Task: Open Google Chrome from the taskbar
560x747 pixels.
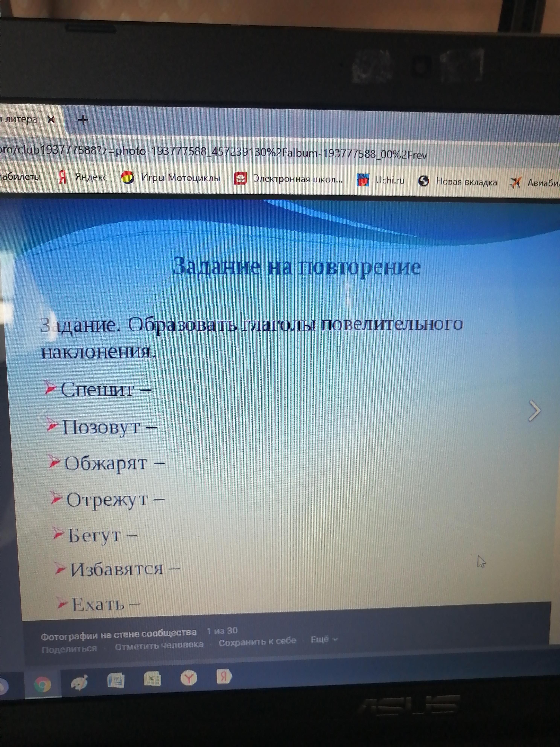Action: [43, 684]
